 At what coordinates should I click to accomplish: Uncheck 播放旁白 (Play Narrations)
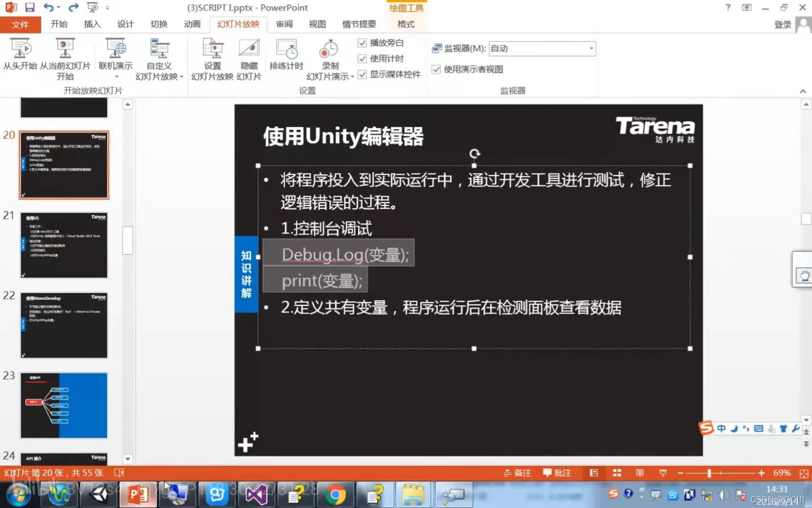tap(362, 43)
